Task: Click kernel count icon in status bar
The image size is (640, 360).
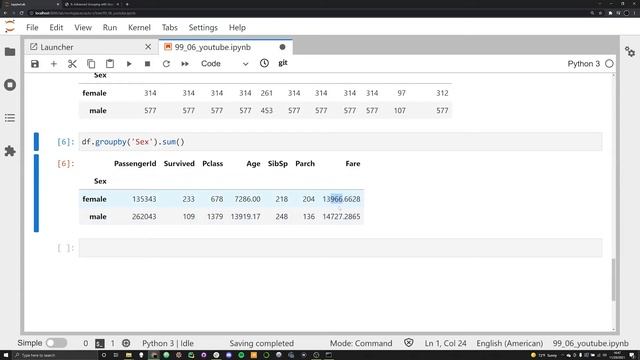Action: point(126,343)
